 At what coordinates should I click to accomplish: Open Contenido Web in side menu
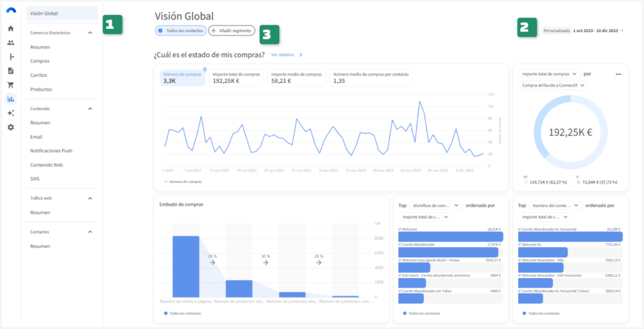pyautogui.click(x=47, y=165)
